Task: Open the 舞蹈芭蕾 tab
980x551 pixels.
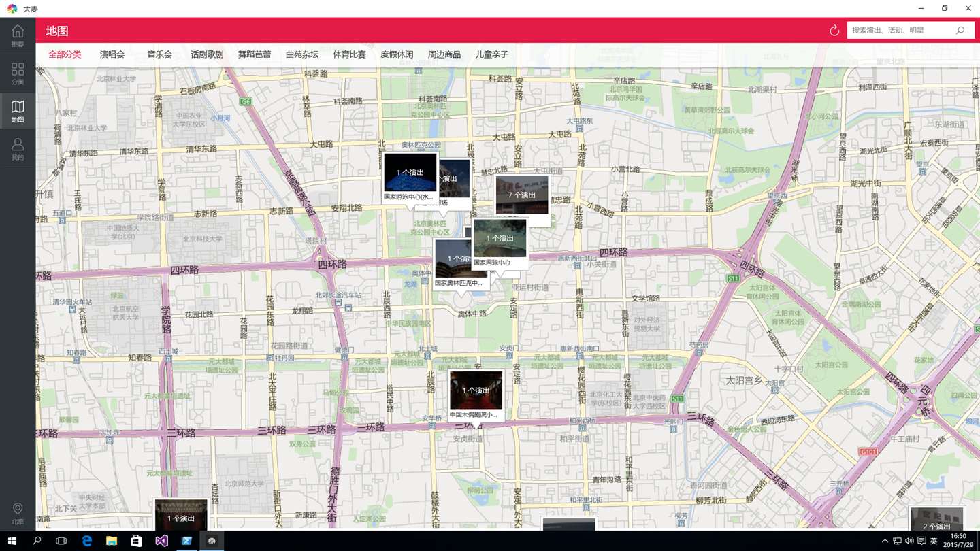Action: tap(255, 54)
